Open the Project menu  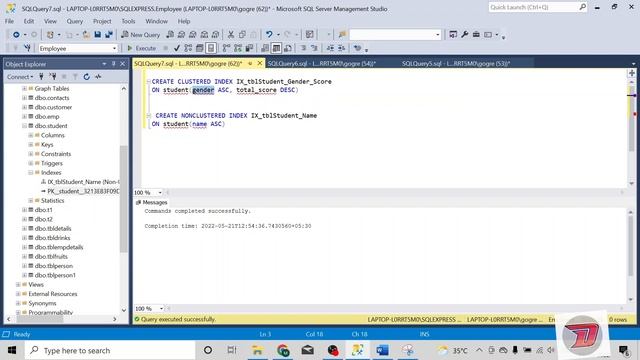(102, 21)
